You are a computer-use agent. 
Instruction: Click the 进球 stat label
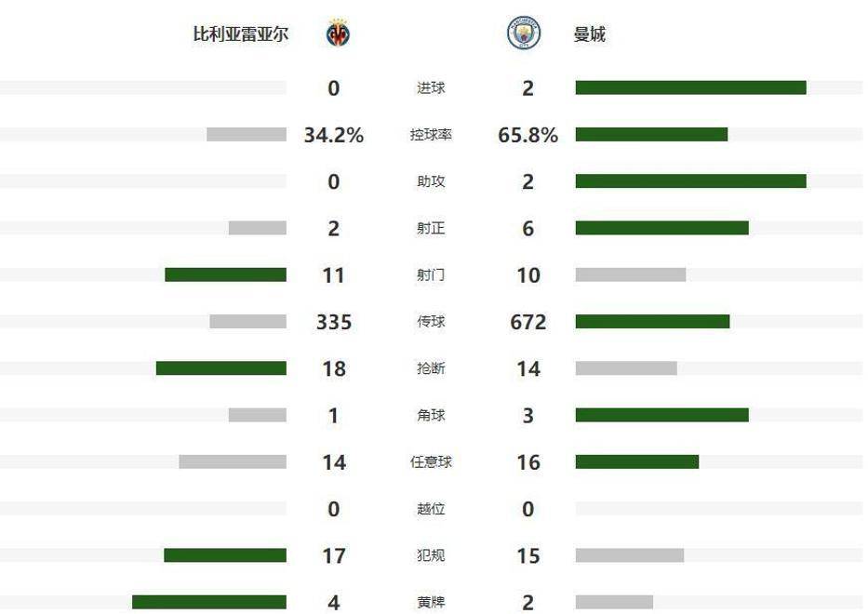click(431, 88)
